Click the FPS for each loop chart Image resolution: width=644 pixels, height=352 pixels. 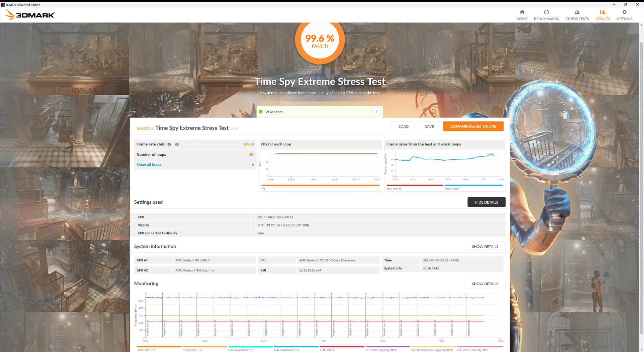pyautogui.click(x=321, y=165)
